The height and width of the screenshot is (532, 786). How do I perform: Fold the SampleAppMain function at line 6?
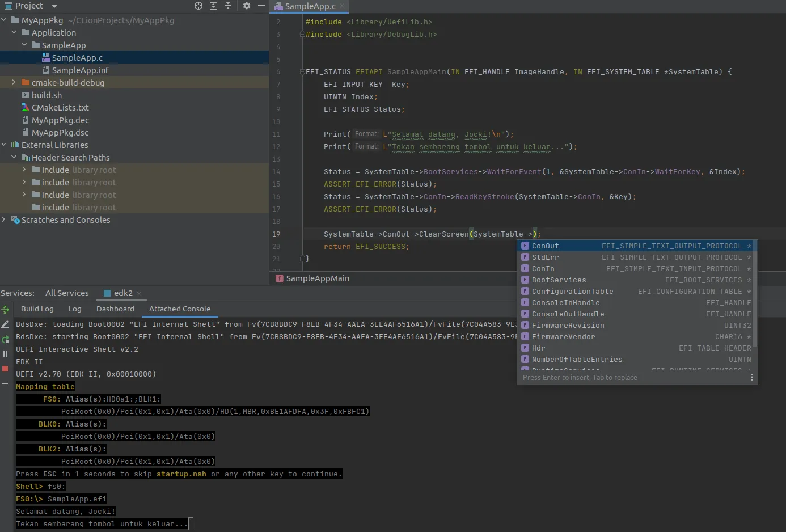pyautogui.click(x=302, y=72)
